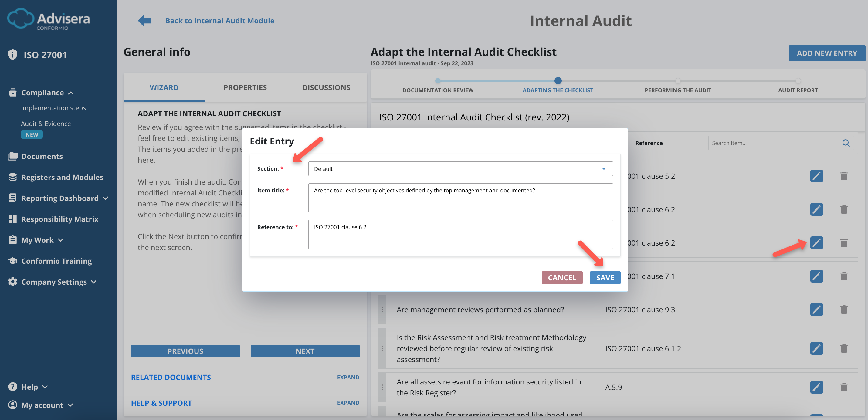Collapse the Compliance menu chevron

point(71,93)
